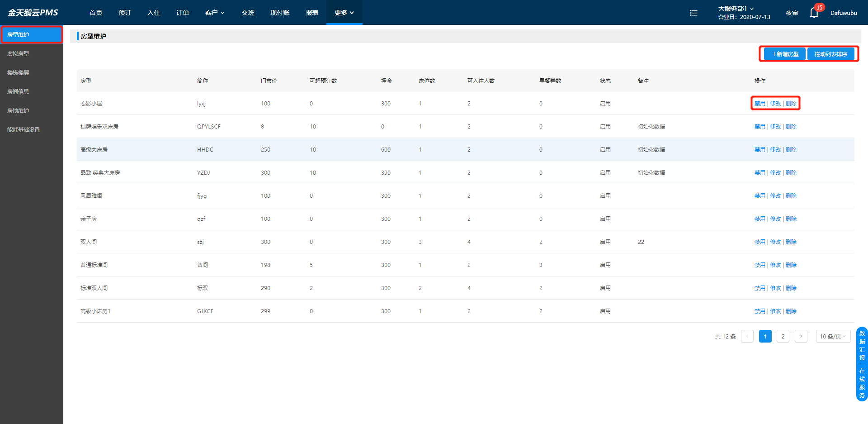Select the QPYLSCF abbreviation cell
This screenshot has height=424, width=868.
point(209,127)
